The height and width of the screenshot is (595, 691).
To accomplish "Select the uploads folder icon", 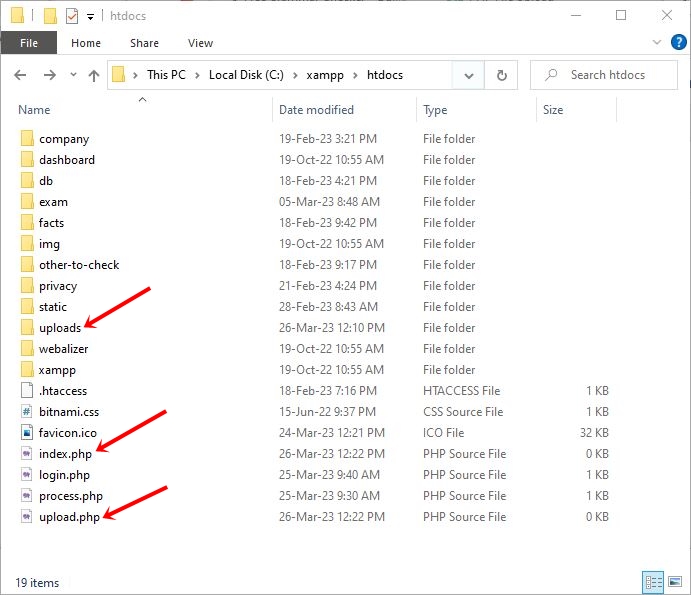I will pyautogui.click(x=27, y=327).
